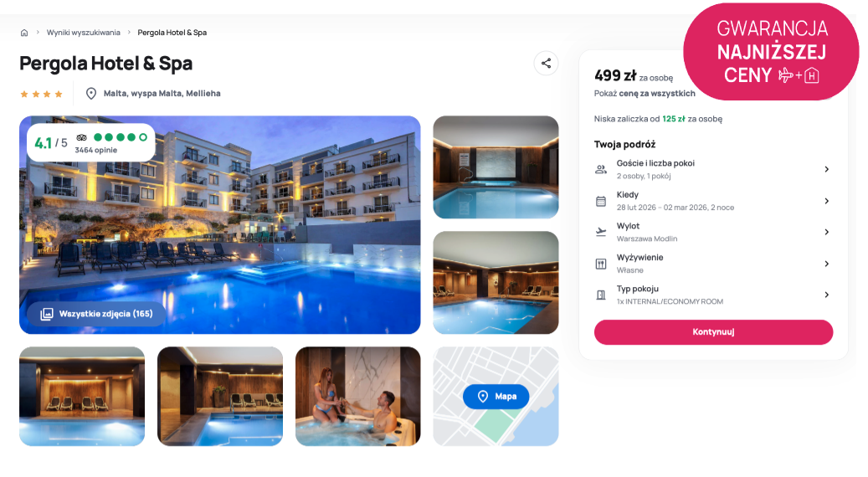Viewport: 868px width, 477px height.
Task: Open the Mapa button
Action: (496, 397)
